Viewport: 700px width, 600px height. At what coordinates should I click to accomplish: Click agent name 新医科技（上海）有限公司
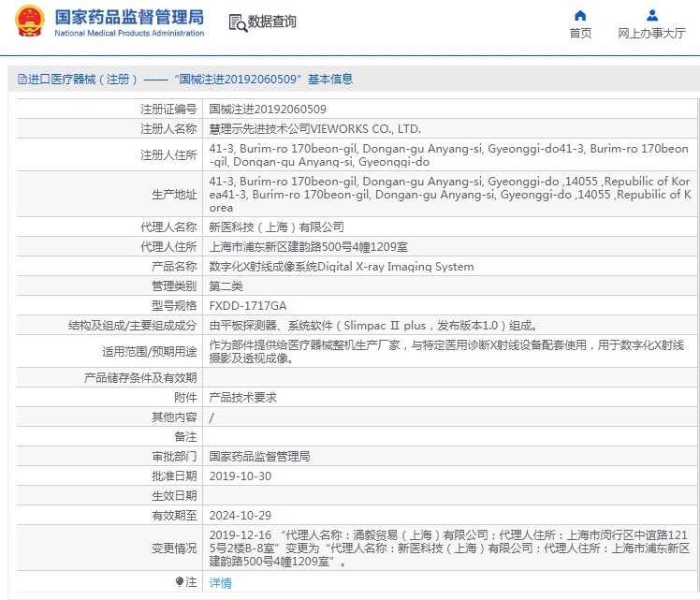(x=276, y=227)
